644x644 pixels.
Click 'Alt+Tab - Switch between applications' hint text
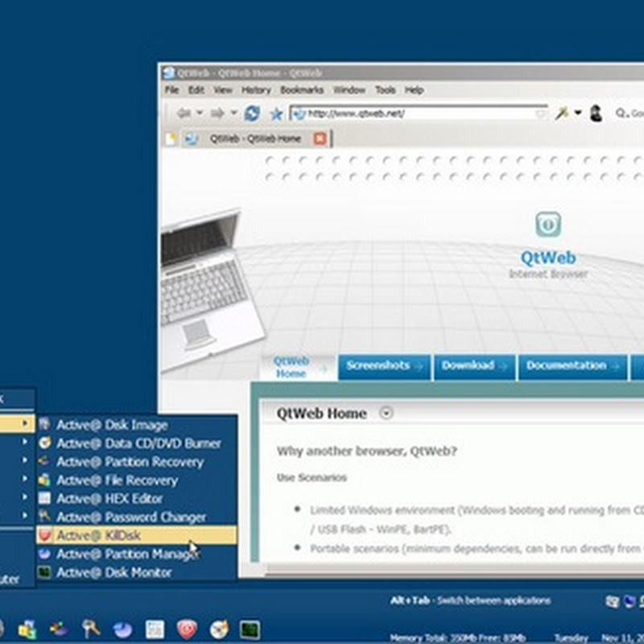[x=470, y=601]
